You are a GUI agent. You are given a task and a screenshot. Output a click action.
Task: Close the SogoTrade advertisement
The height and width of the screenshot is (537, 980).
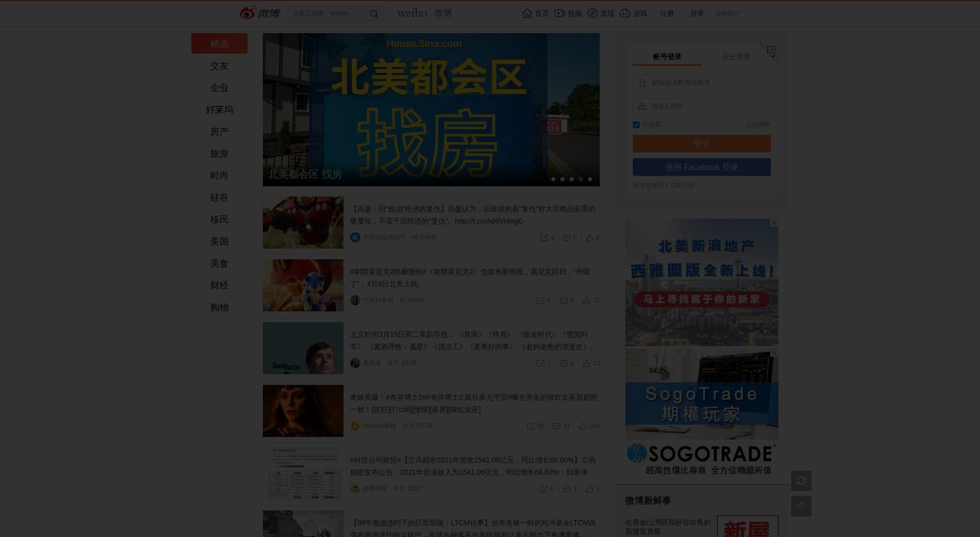[x=774, y=353]
